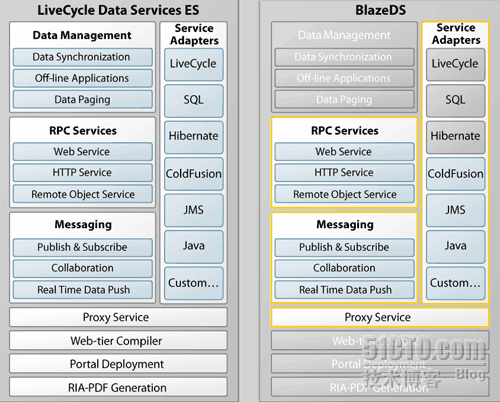The width and height of the screenshot is (500, 402).
Task: Choose 'JMS' adapter in LiveCycle panel
Action: click(194, 210)
